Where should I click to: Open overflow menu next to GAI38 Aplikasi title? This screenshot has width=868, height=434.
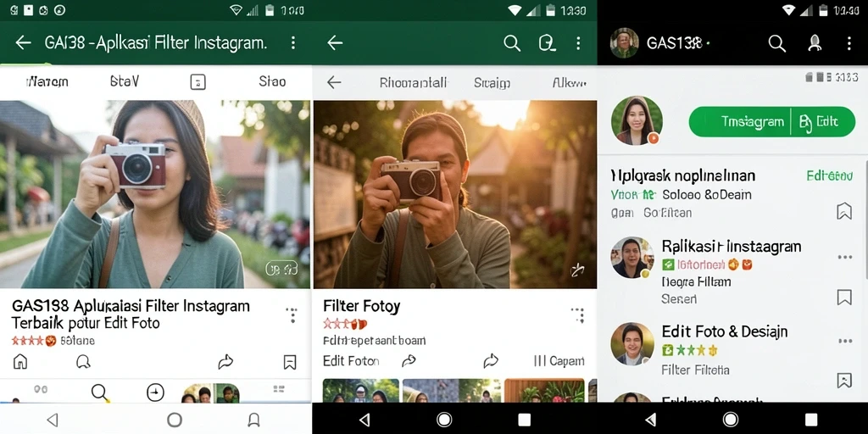click(x=293, y=42)
